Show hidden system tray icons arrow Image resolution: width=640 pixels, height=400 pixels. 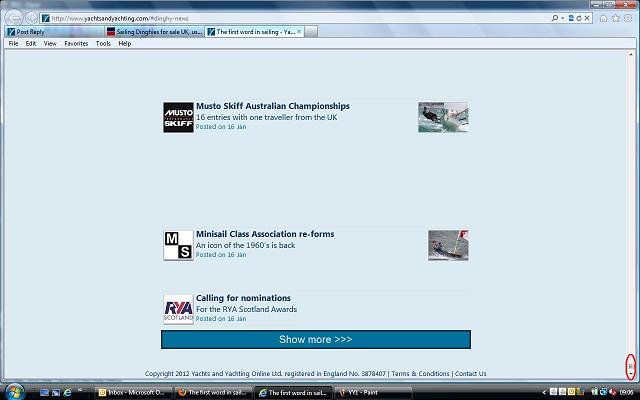[x=544, y=393]
